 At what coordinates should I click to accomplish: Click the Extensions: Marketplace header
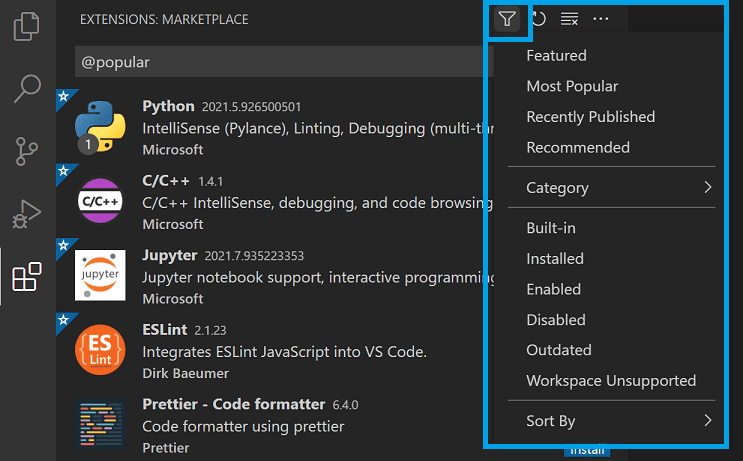164,19
